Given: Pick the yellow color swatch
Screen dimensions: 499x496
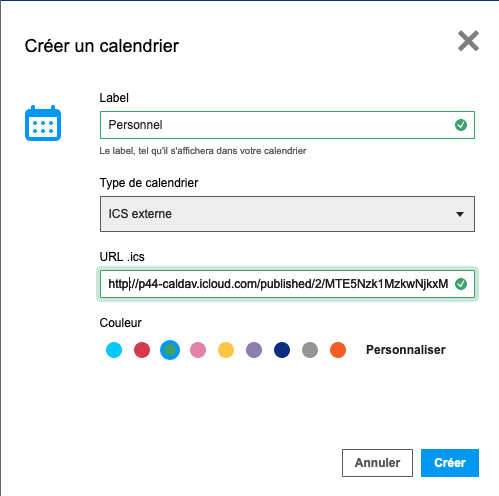Looking at the screenshot, I should tap(226, 350).
